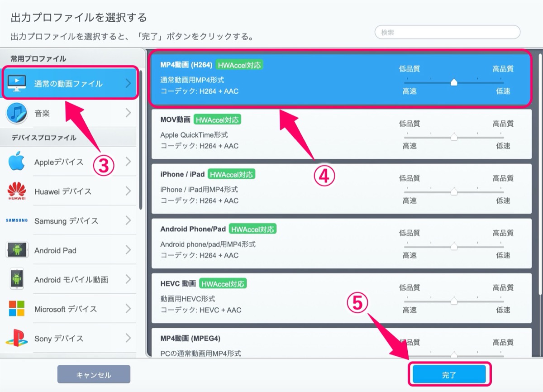The width and height of the screenshot is (543, 392).
Task: Select the MP4動画 (MPEG4) profile title
Action: pyautogui.click(x=190, y=339)
